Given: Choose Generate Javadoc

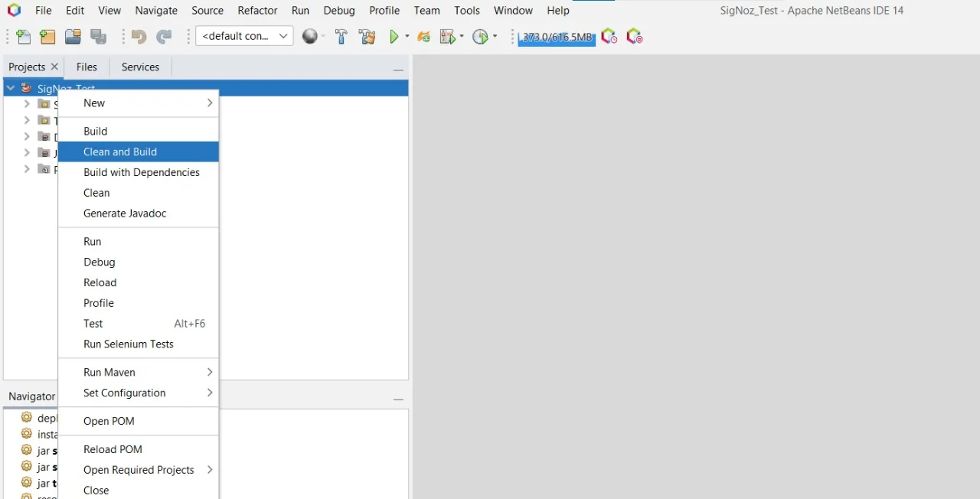Looking at the screenshot, I should point(139,214).
